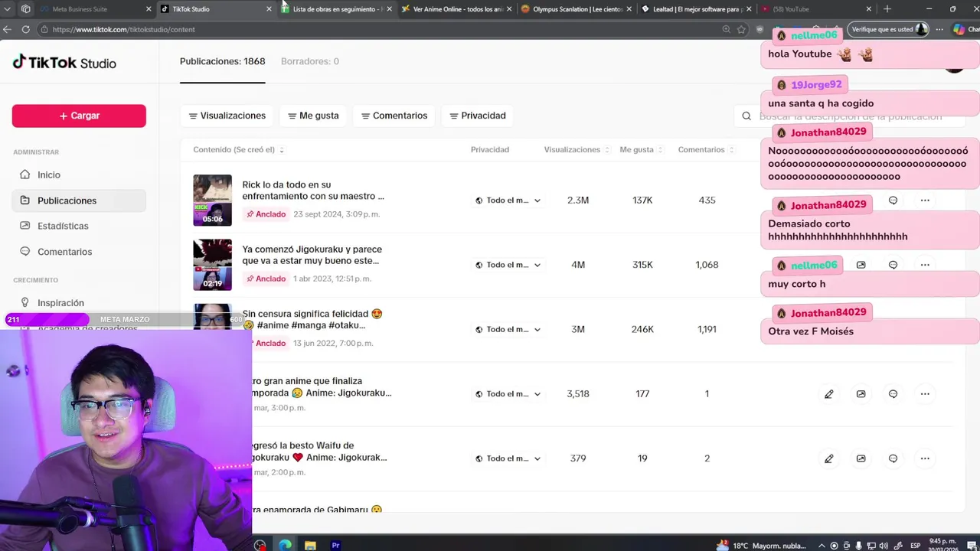Switch to Meta Business Suite browser tab
Viewport: 980px width, 551px height.
pos(95,9)
